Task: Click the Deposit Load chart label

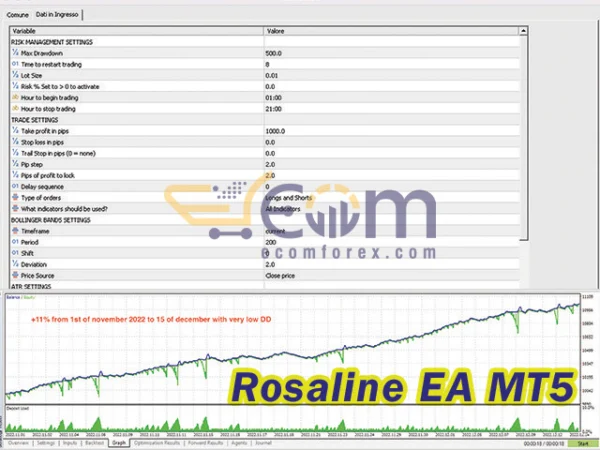Action: (x=18, y=408)
